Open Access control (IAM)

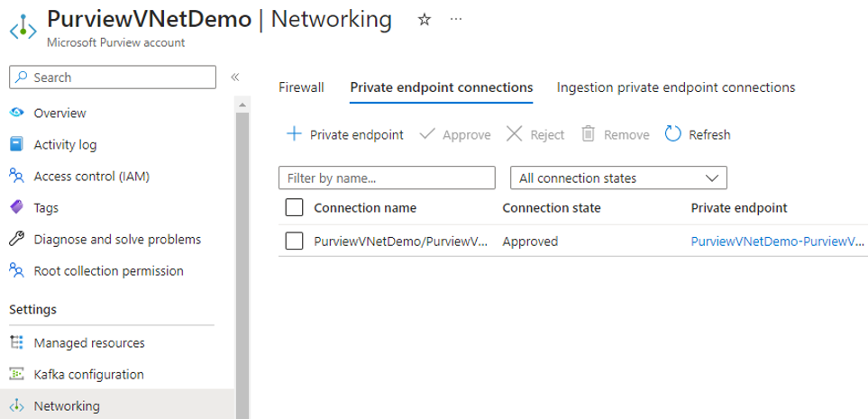(x=91, y=176)
